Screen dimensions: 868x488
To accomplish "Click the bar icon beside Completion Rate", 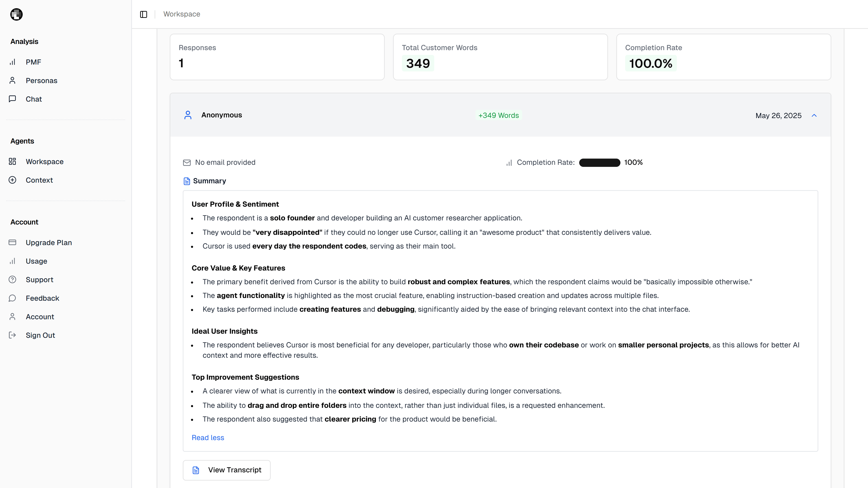I will [x=509, y=163].
